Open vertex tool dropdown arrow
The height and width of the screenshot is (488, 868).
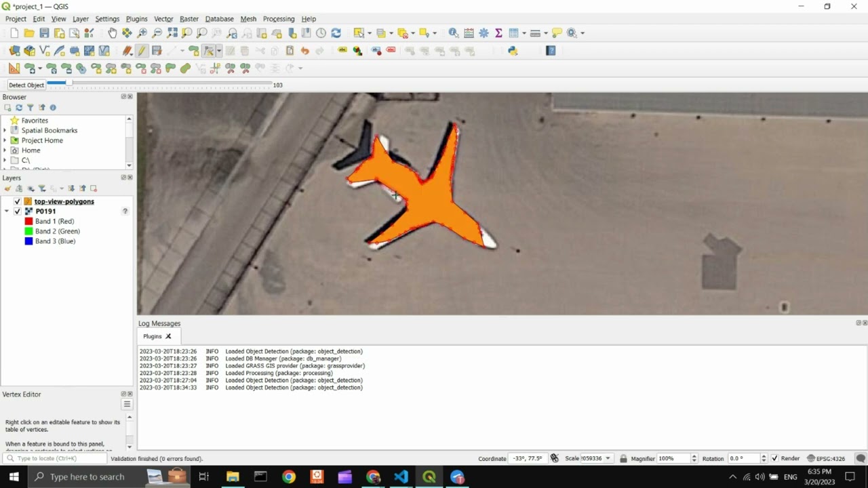point(218,51)
